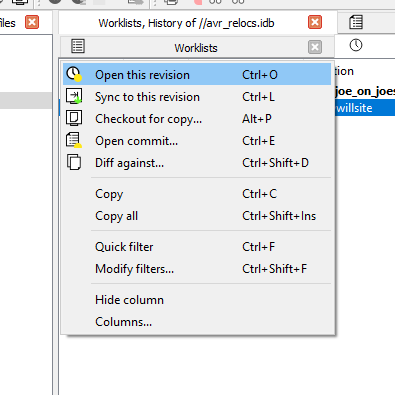Select the willsite row
This screenshot has width=395, height=395.
(365, 108)
